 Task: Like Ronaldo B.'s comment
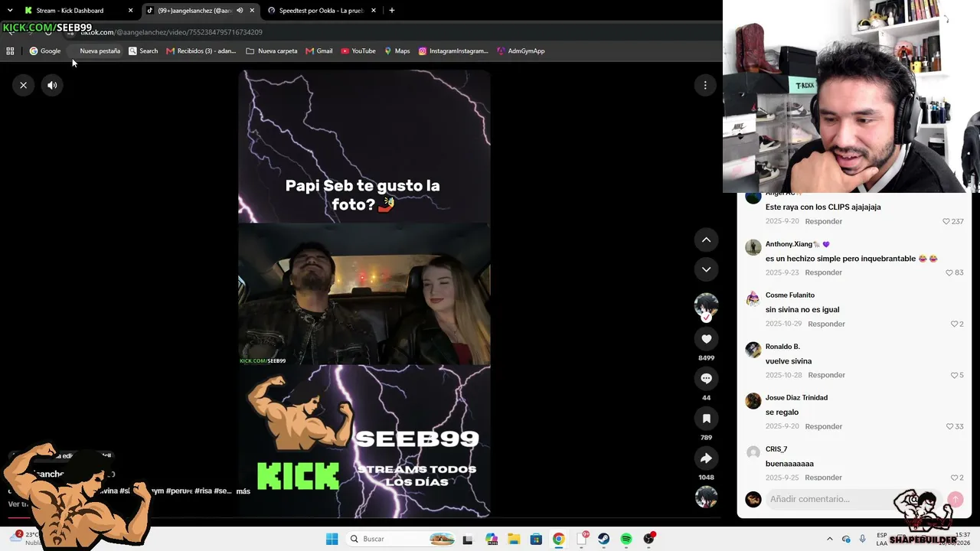(x=956, y=375)
